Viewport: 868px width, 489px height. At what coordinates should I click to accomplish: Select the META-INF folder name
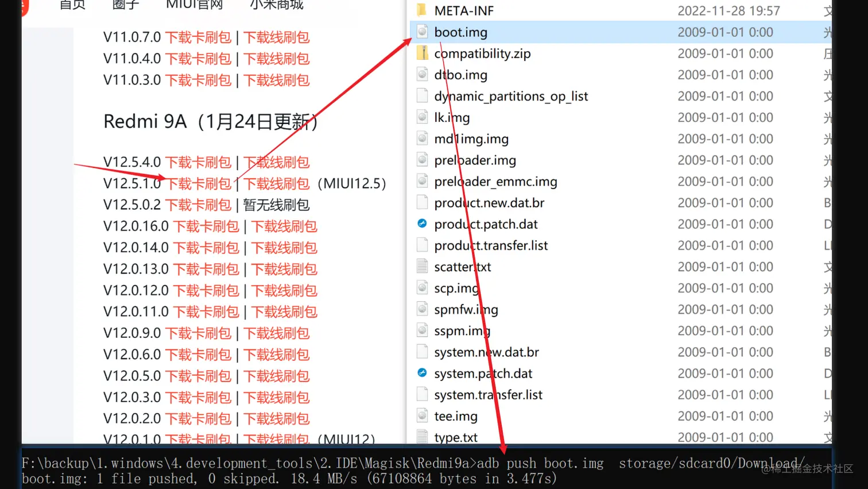pyautogui.click(x=464, y=10)
